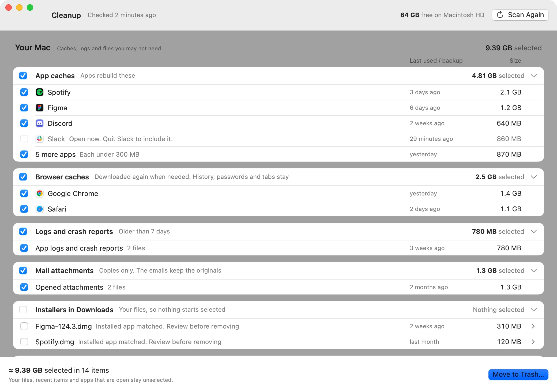Click the Scan Again button

(x=520, y=15)
